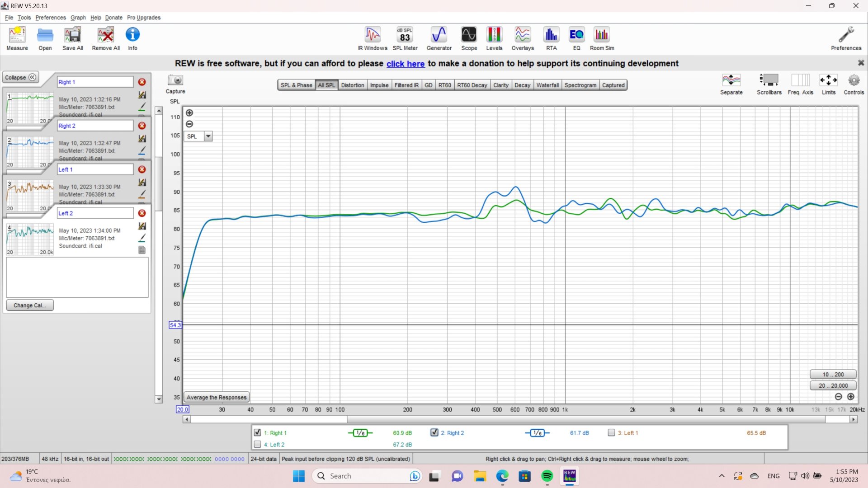Open a measurement file with Open icon

click(45, 38)
